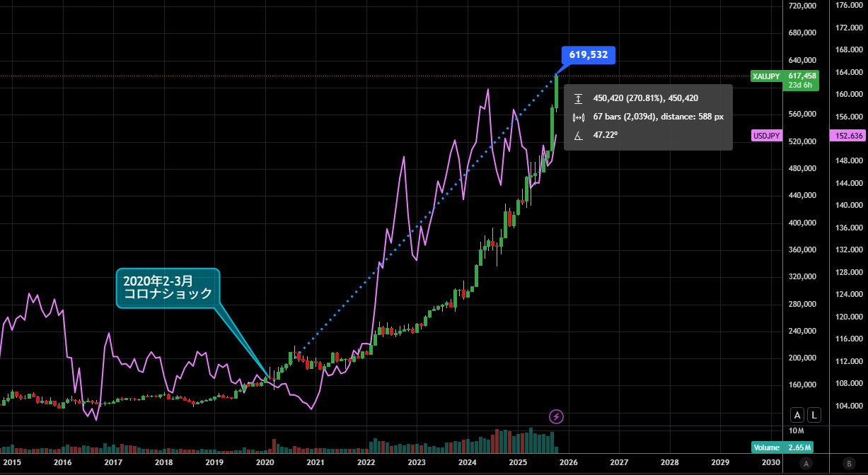
Task: Click the circular A price scale button
Action: (x=806, y=464)
